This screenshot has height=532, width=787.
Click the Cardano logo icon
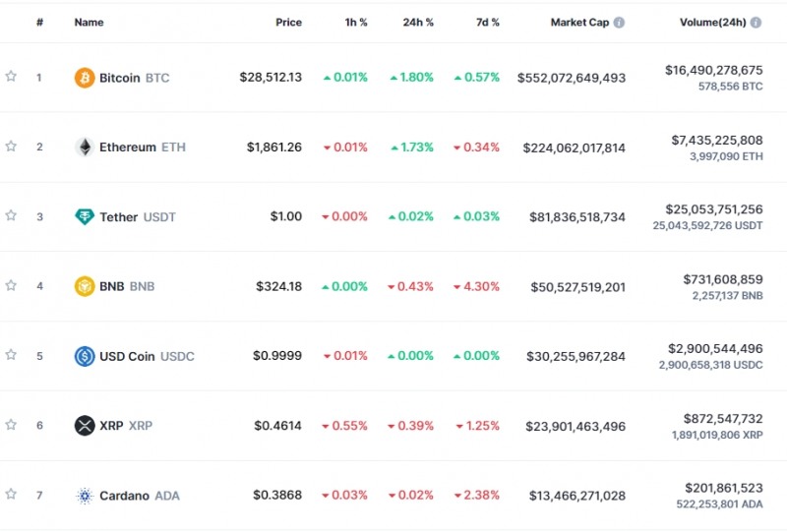[85, 496]
